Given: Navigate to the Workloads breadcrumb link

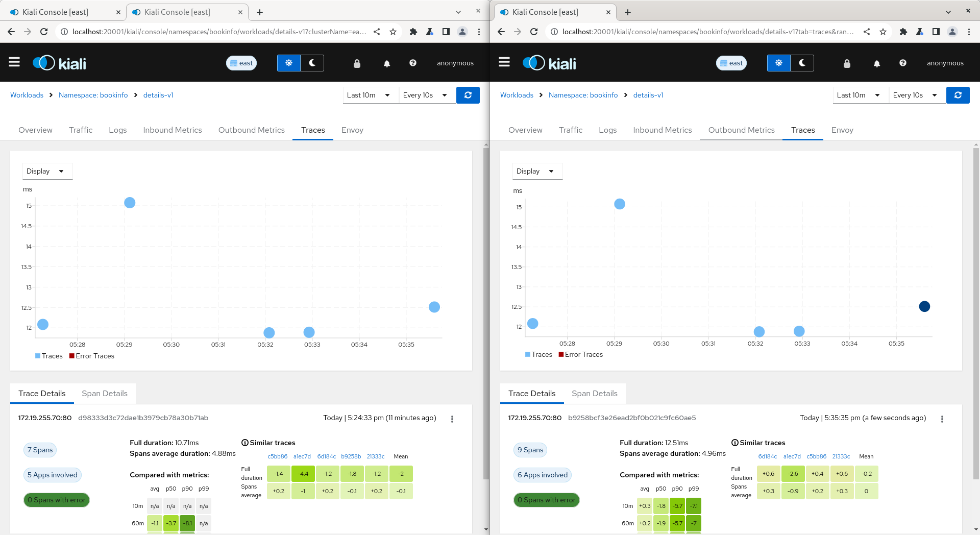Looking at the screenshot, I should pos(27,95).
